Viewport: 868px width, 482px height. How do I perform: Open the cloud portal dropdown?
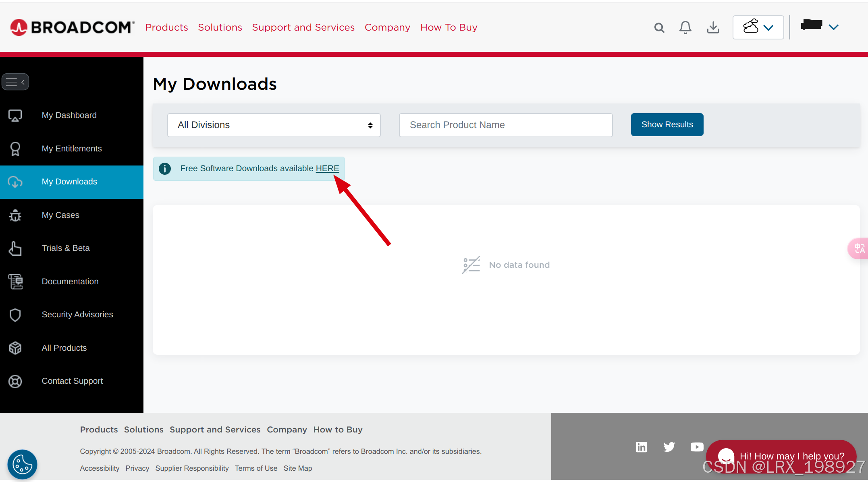[758, 27]
